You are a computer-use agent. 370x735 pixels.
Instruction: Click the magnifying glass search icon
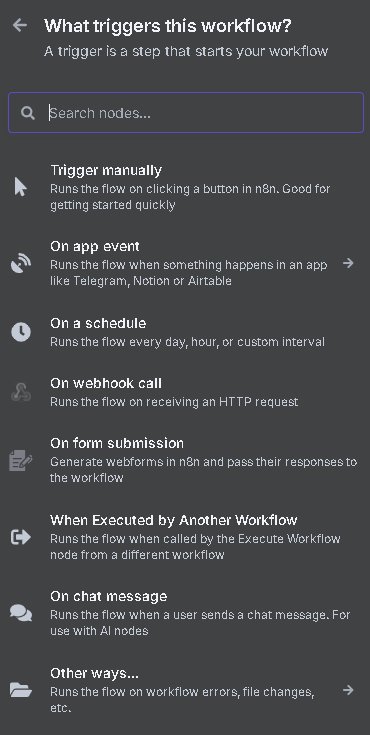coord(28,113)
